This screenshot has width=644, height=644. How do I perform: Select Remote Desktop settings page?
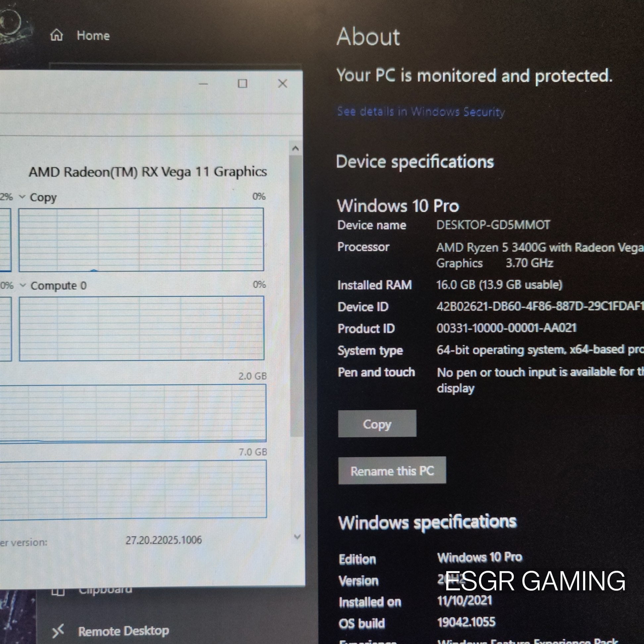[x=123, y=631]
